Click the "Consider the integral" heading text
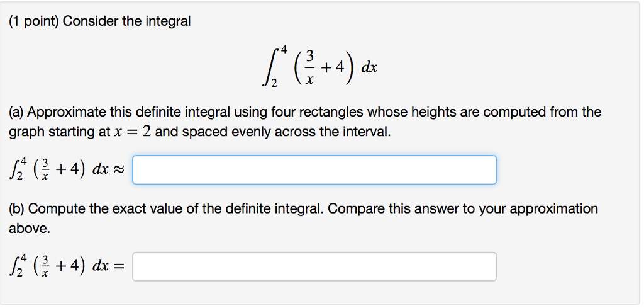 tap(126, 21)
